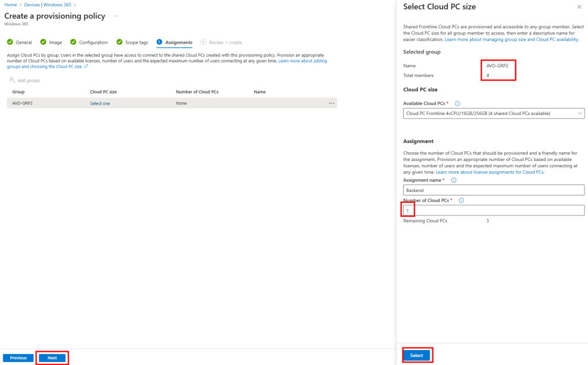Open the Devices | Windows 365 breadcrumb
Image resolution: width=588 pixels, height=365 pixels.
pos(48,5)
